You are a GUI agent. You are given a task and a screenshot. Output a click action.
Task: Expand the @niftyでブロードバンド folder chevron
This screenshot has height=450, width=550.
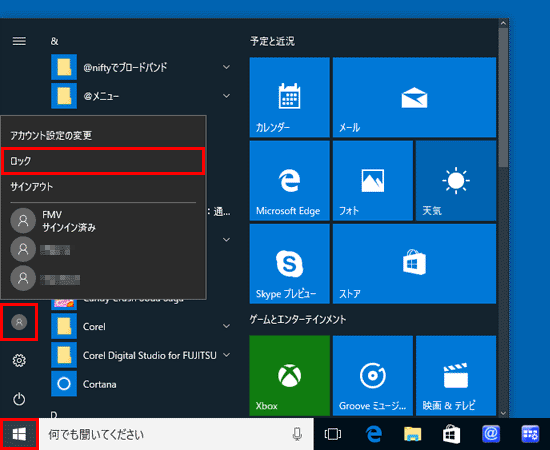[x=227, y=67]
